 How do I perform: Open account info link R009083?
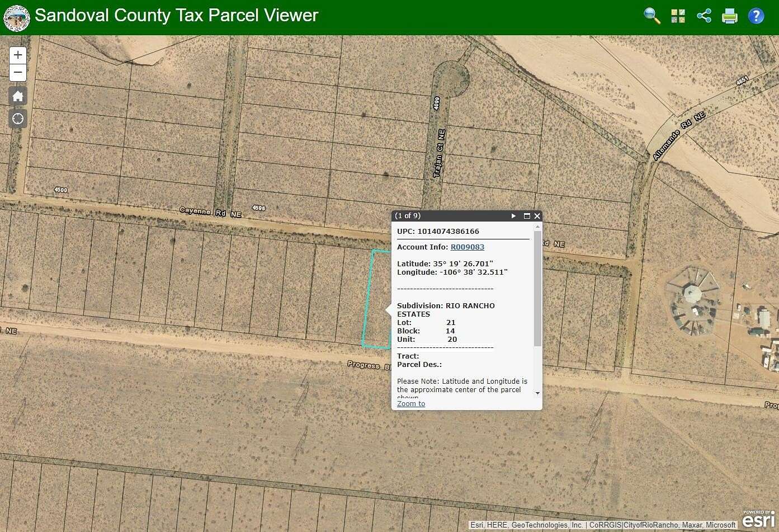467,247
